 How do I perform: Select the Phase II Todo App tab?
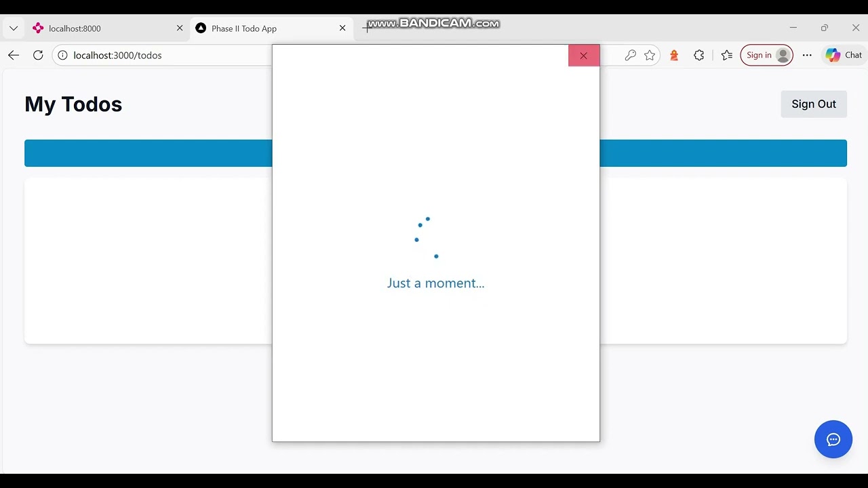click(x=271, y=28)
